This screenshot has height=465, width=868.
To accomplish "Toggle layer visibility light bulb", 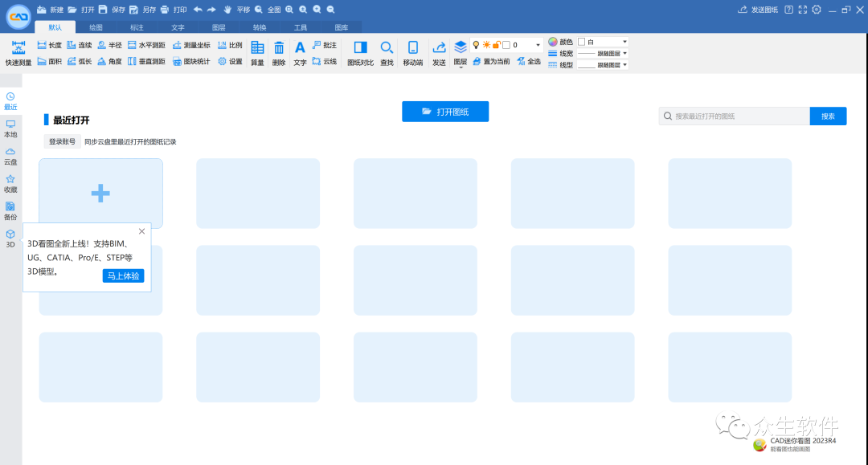I will pos(476,45).
